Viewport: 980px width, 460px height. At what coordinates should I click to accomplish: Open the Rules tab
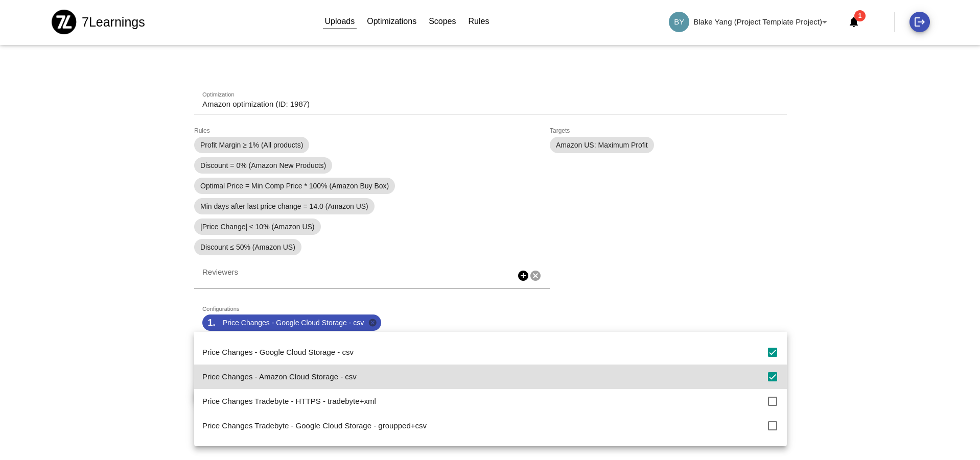[x=479, y=21]
